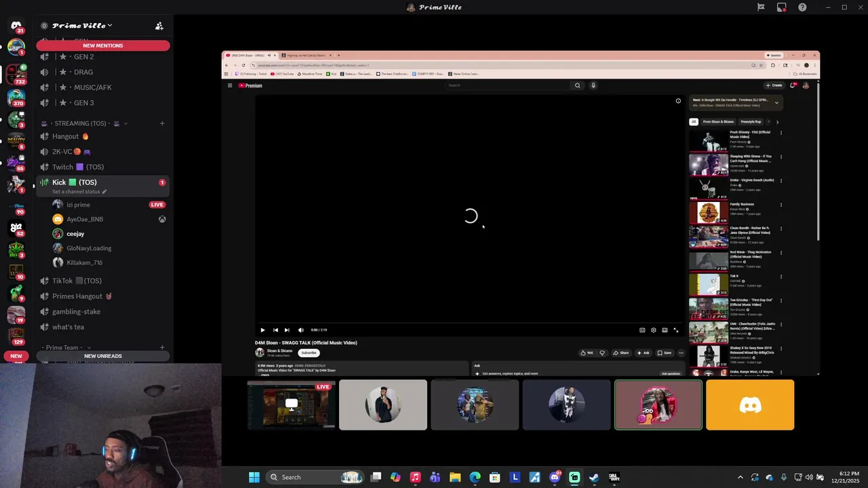Go to YouTube Premium home logo
This screenshot has height=488, width=868.
(250, 85)
